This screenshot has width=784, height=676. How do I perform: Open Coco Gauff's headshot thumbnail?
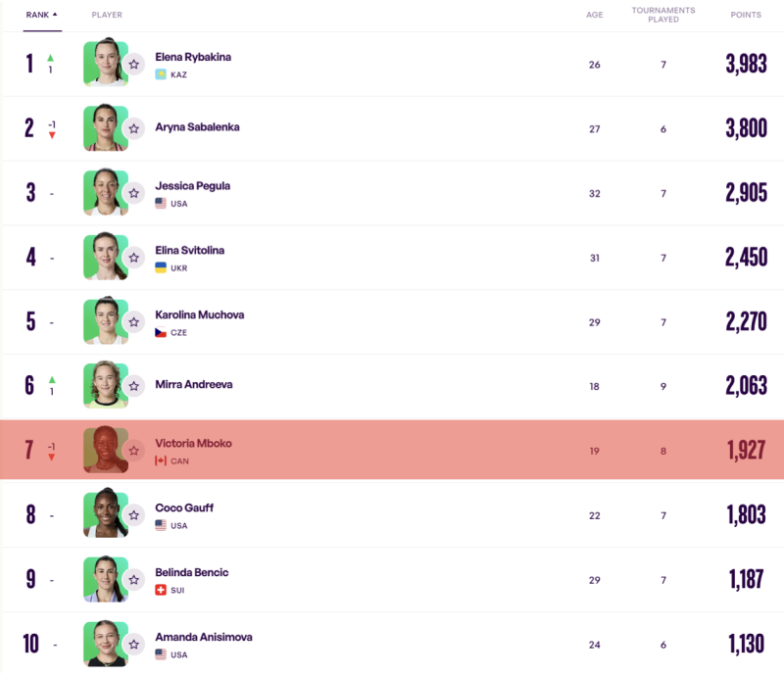pyautogui.click(x=104, y=514)
